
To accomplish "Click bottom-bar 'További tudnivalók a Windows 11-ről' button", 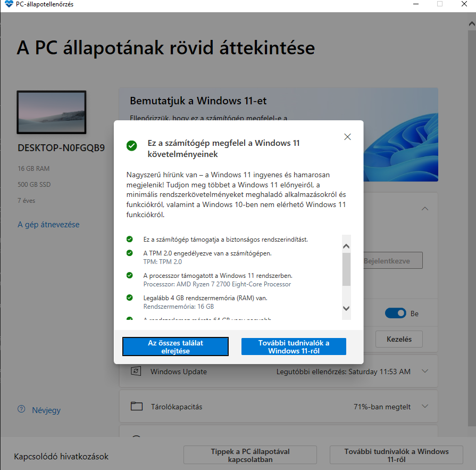I will 396,455.
